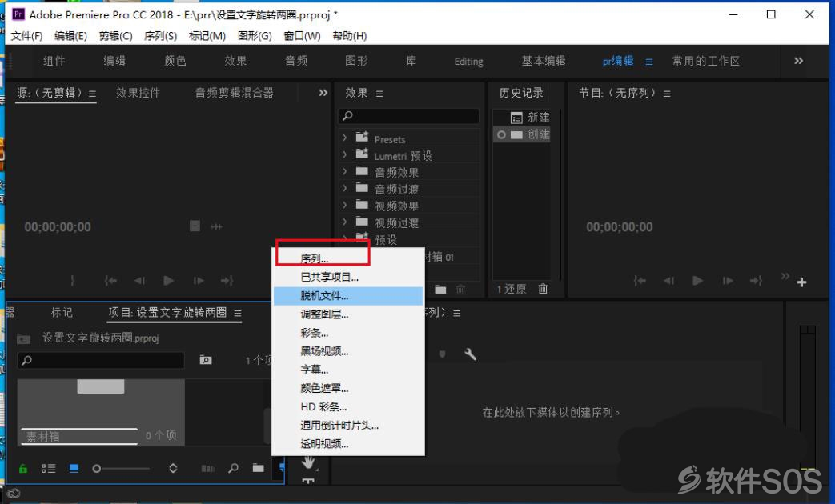835x504 pixels.
Task: Step forward one frame in Program monitor
Action: pos(728,281)
